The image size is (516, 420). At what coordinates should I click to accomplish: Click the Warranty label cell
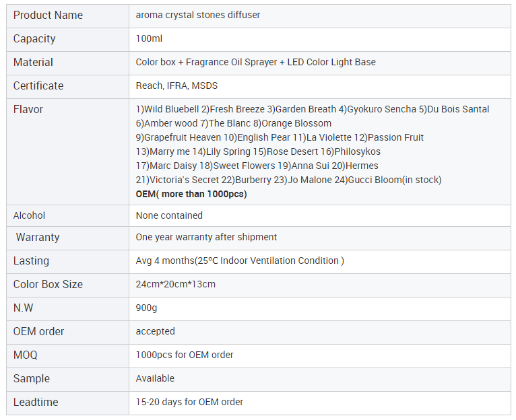(38, 237)
